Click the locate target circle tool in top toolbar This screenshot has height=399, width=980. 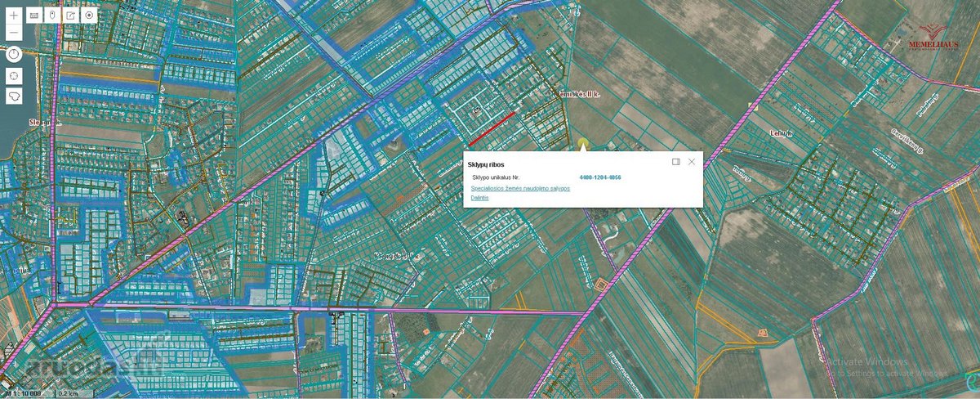click(x=89, y=16)
